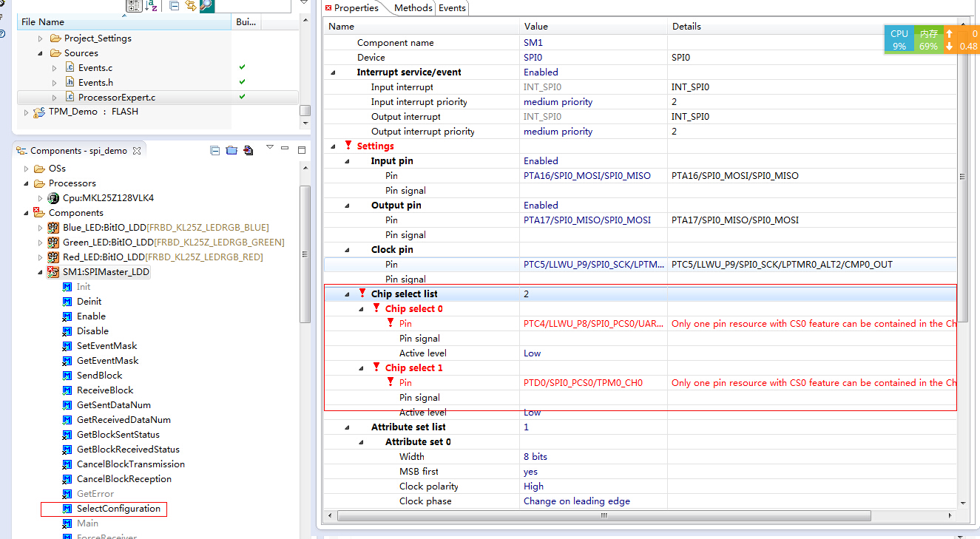
Task: Select the CancelBlockTransmission method
Action: pos(131,464)
